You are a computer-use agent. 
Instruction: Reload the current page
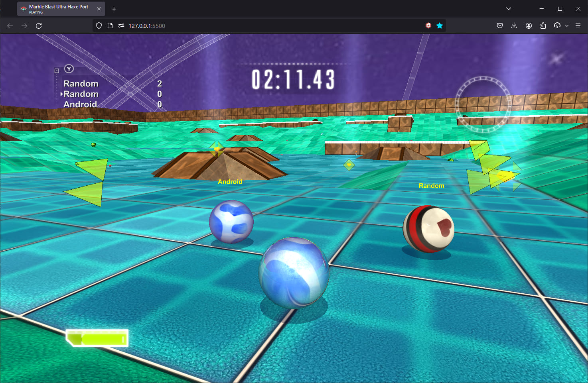click(39, 26)
